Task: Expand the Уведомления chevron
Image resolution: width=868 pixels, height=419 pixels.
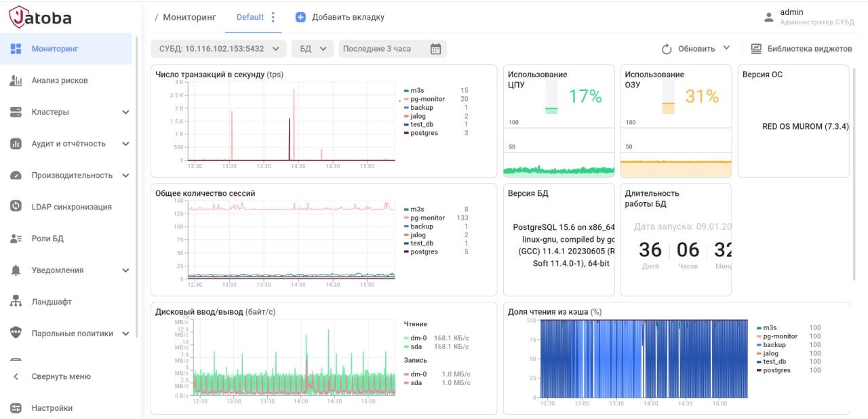Action: (125, 270)
